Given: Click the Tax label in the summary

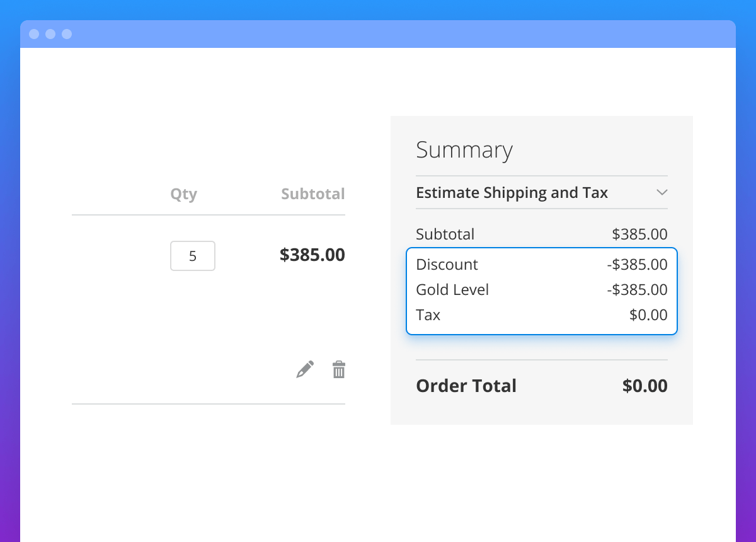Looking at the screenshot, I should point(428,315).
